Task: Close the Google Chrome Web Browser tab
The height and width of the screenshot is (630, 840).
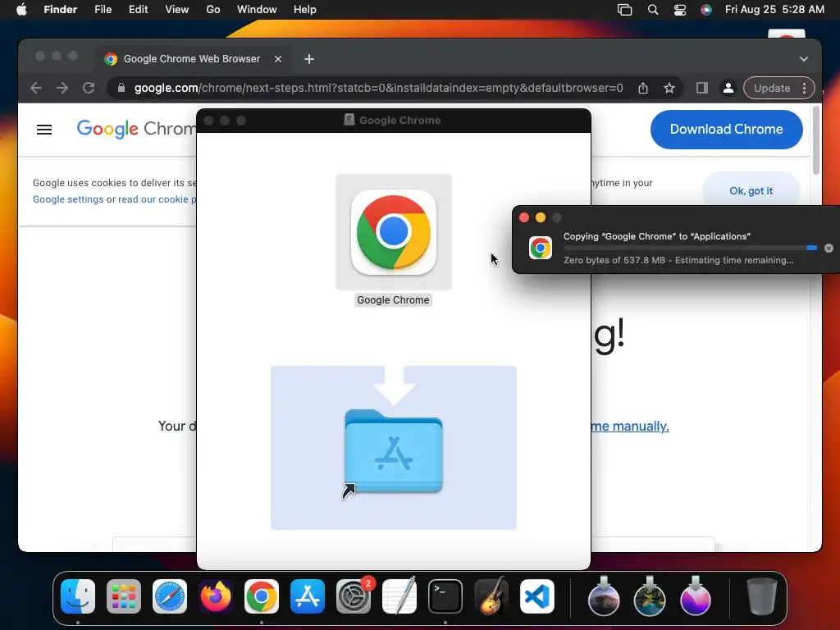Action: tap(278, 59)
